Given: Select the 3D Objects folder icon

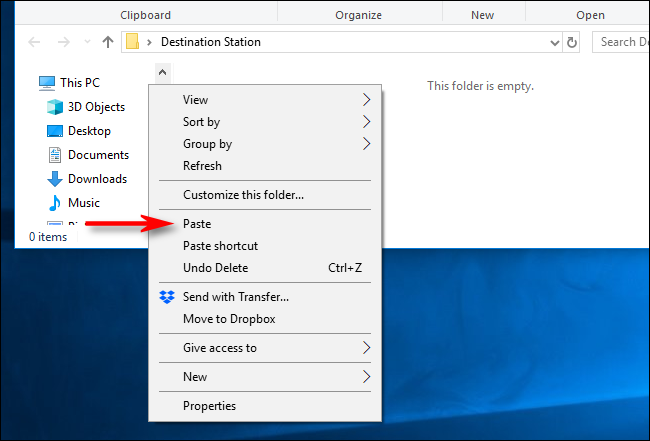Looking at the screenshot, I should point(55,107).
